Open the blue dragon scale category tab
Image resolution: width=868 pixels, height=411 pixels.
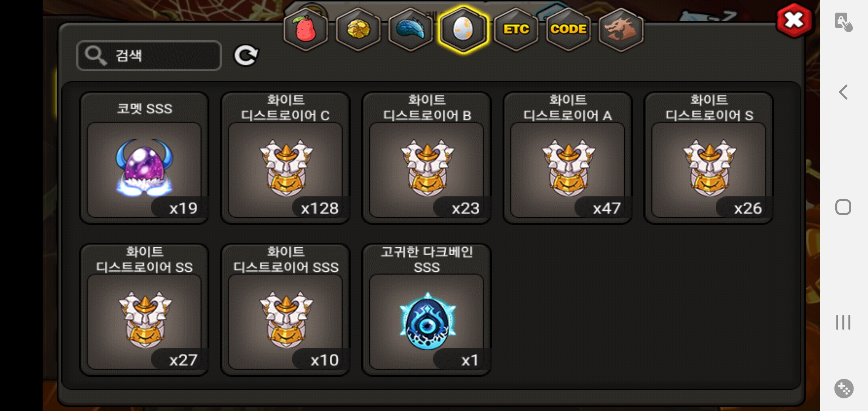coord(410,30)
